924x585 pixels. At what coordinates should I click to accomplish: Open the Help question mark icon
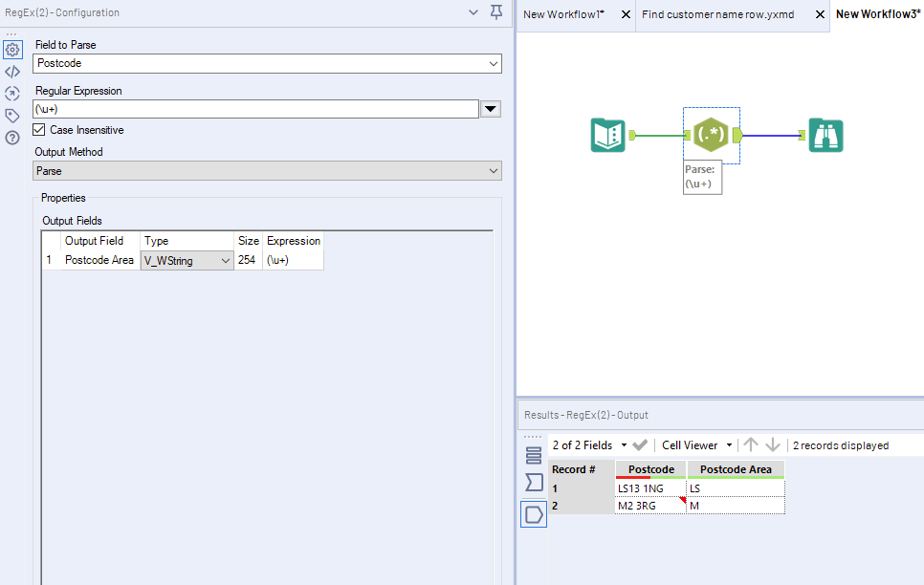(x=12, y=138)
